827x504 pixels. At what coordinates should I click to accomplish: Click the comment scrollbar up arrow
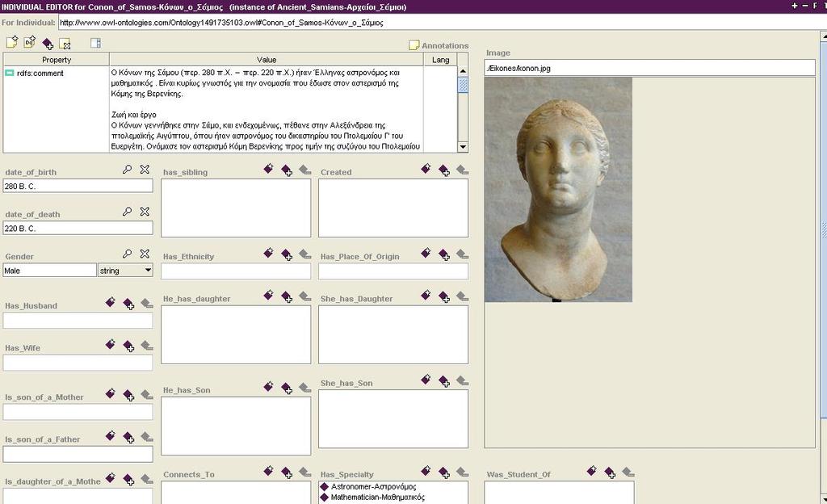463,70
